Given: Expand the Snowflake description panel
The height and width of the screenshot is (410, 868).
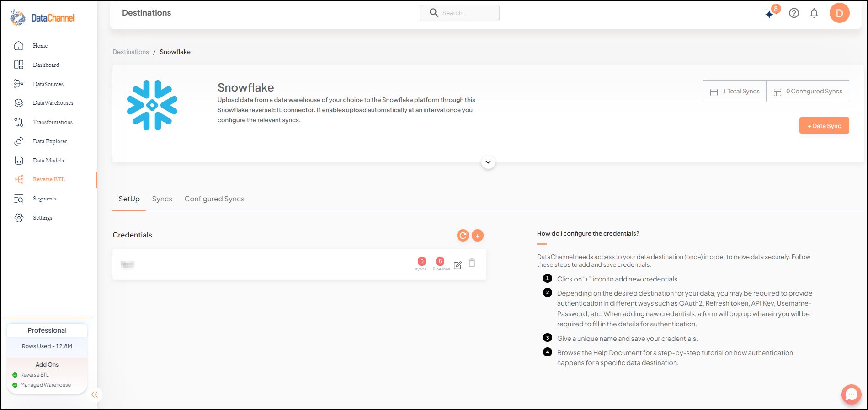Looking at the screenshot, I should click(488, 162).
